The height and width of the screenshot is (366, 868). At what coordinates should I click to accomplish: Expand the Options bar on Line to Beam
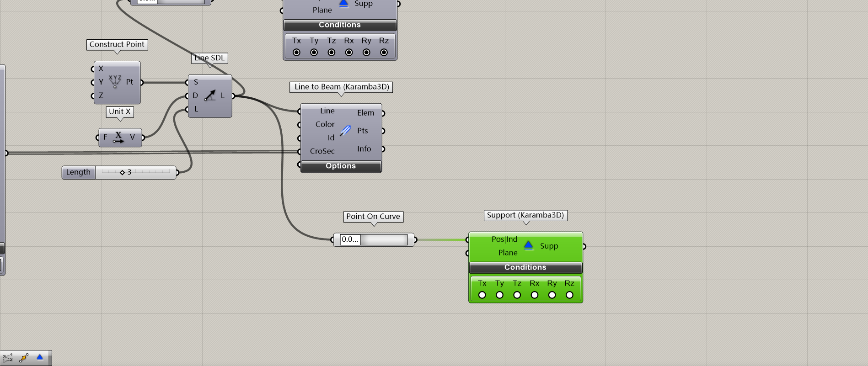[341, 166]
